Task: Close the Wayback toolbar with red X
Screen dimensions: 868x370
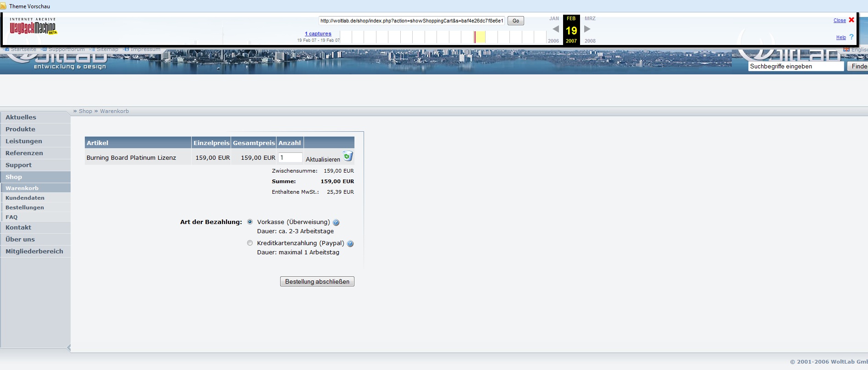Action: tap(851, 20)
